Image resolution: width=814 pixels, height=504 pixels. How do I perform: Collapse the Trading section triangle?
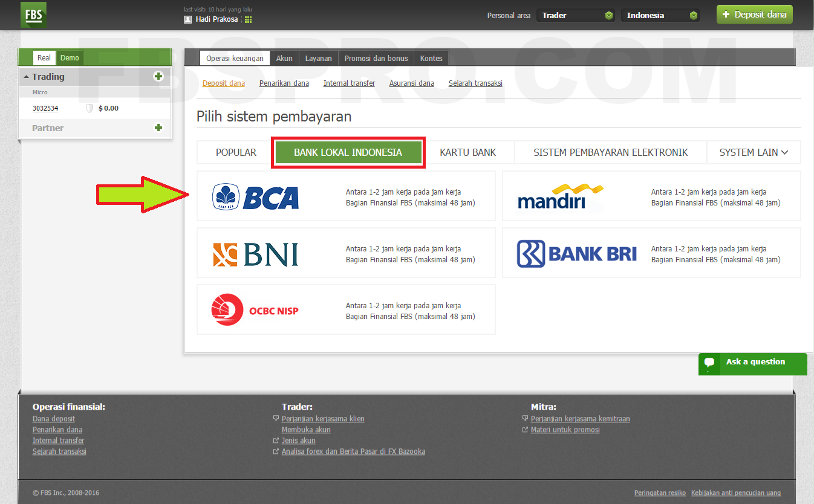(x=26, y=77)
